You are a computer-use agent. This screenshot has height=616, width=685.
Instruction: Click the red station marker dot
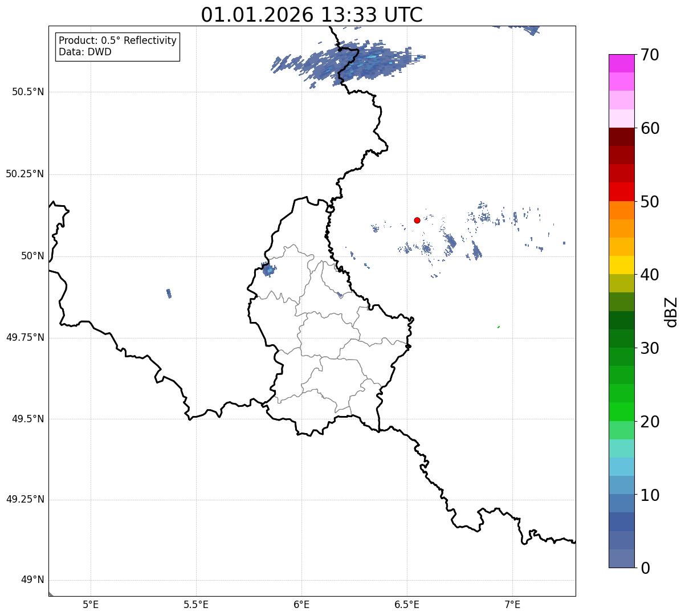(x=417, y=220)
